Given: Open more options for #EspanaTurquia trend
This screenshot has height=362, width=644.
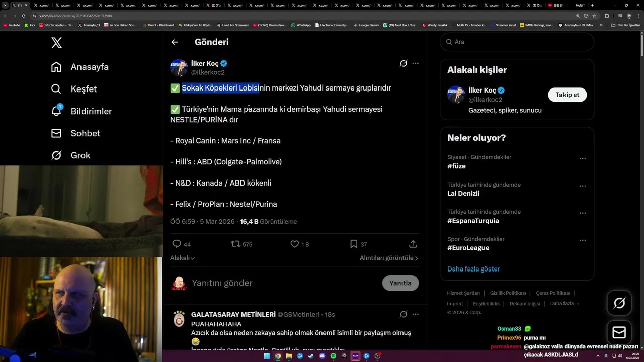Looking at the screenshot, I should click(583, 213).
